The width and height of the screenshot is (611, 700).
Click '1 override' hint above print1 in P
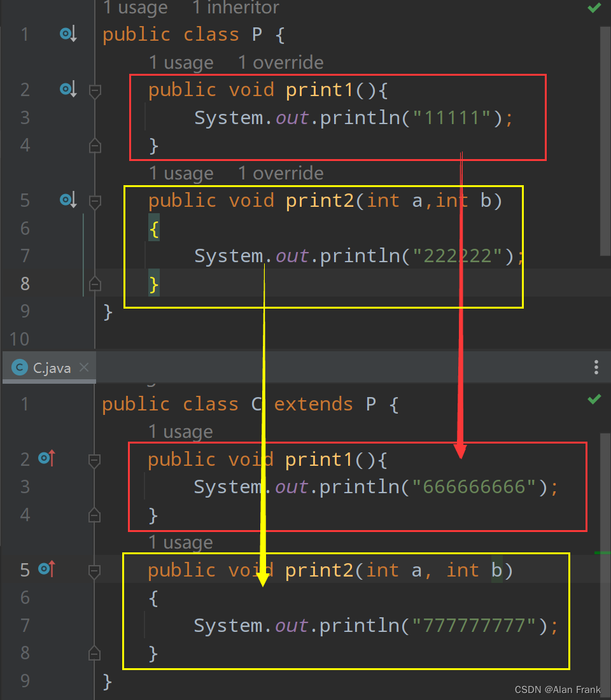point(281,62)
